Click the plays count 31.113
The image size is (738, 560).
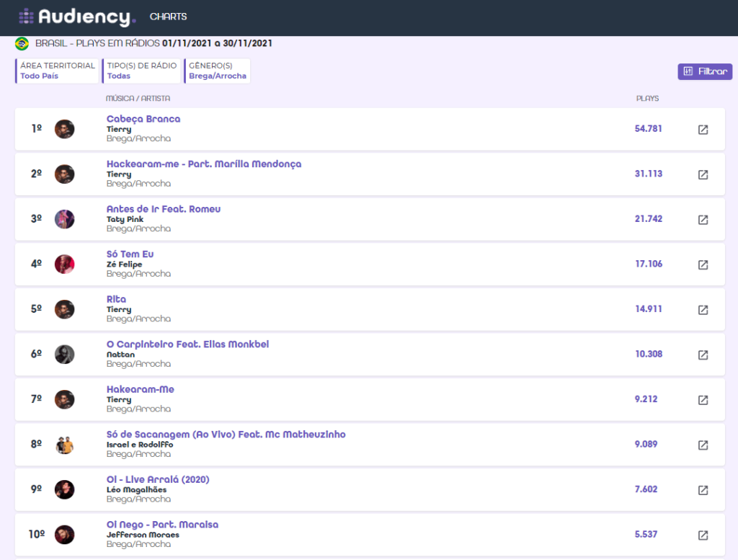click(x=648, y=174)
